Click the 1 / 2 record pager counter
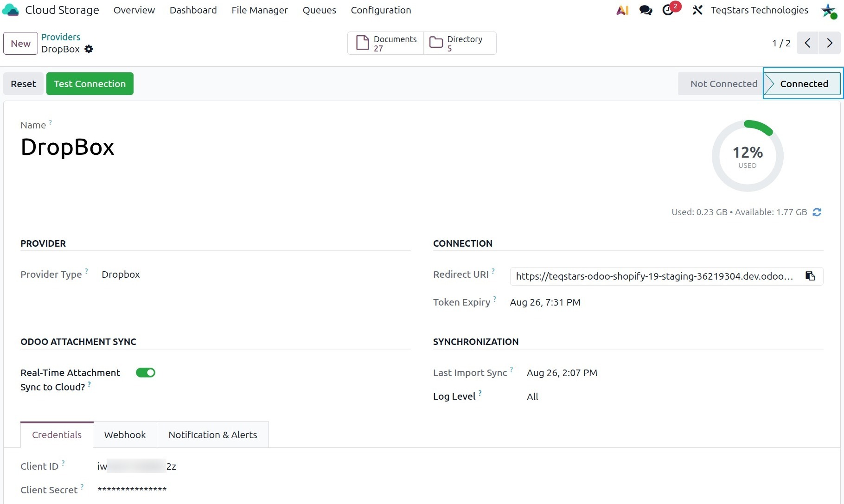 point(781,43)
